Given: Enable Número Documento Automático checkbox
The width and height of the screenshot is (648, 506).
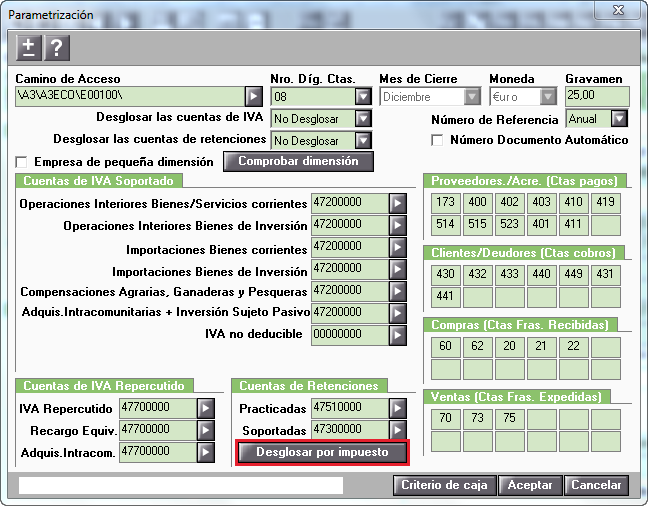Looking at the screenshot, I should tap(437, 140).
